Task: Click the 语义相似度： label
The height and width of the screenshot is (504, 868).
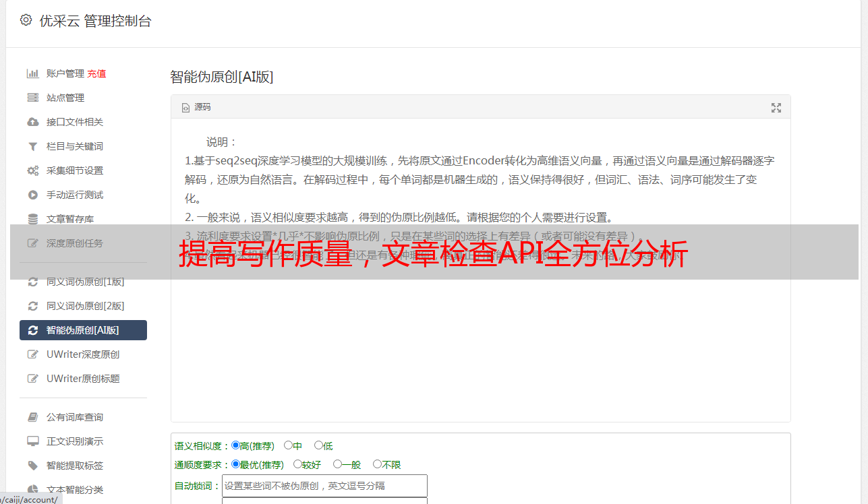Action: [x=202, y=446]
